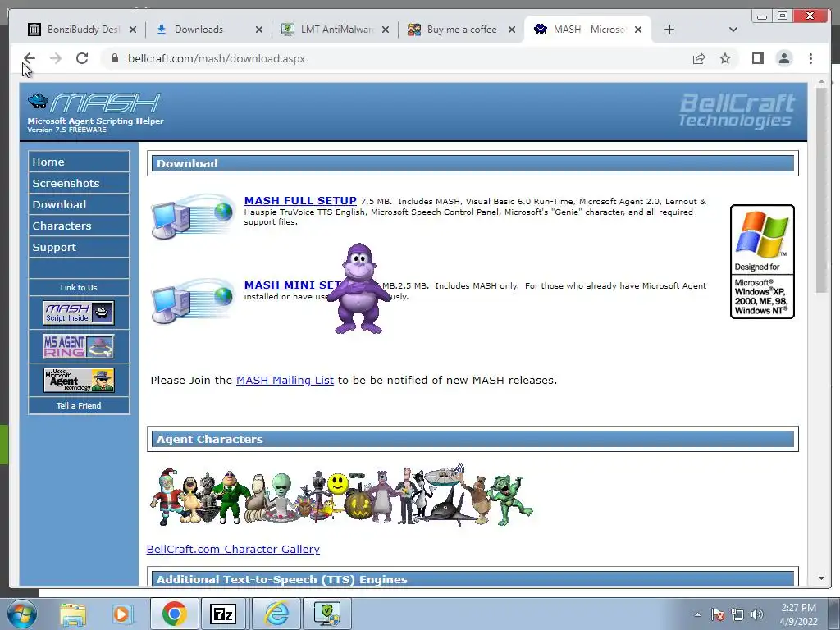Open the Chrome three-dot menu
840x630 pixels.
tap(810, 58)
